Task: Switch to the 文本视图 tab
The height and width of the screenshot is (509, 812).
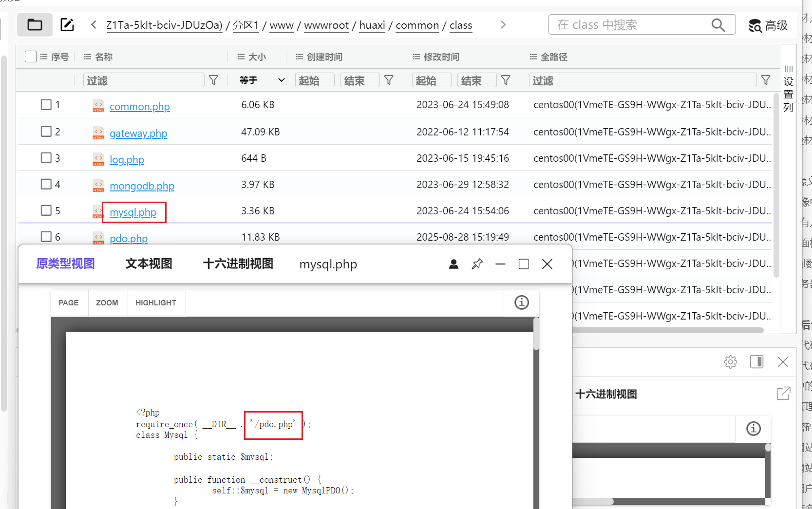Action: (x=149, y=264)
